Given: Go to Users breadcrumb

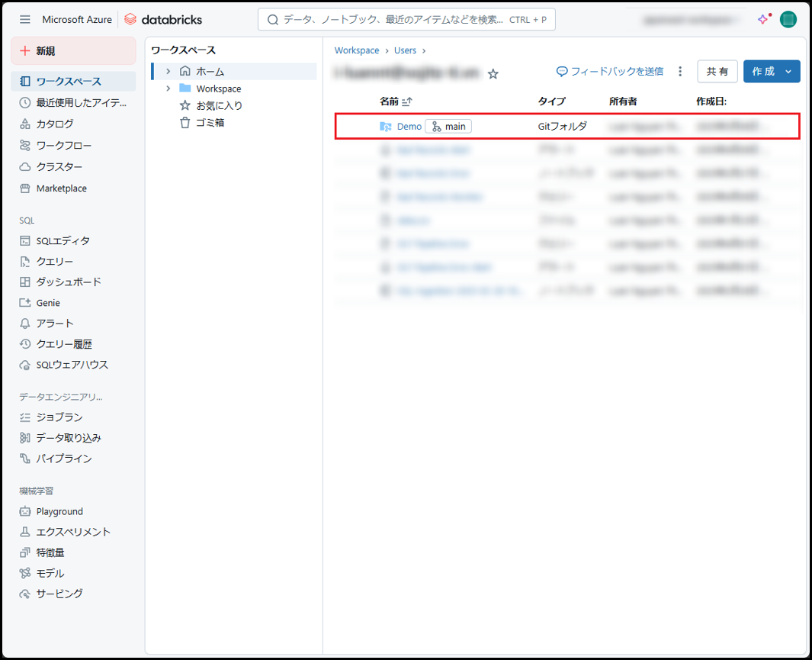Looking at the screenshot, I should [405, 50].
